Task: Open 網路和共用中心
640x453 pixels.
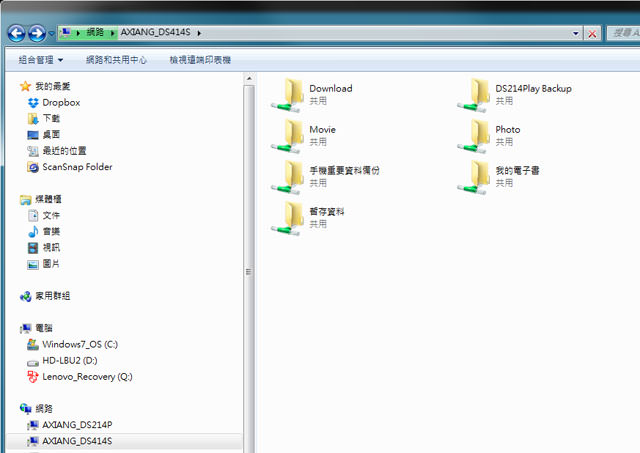Action: (x=116, y=60)
